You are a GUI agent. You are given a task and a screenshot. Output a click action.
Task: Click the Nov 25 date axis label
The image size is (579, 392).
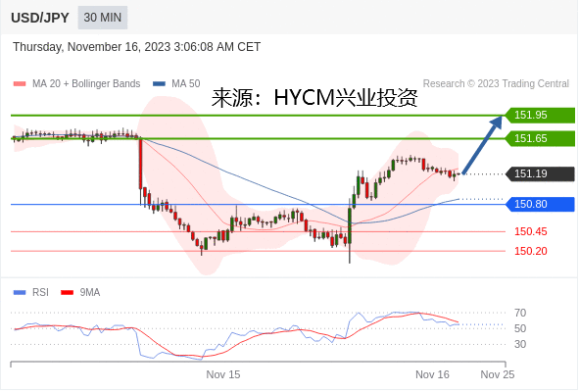click(498, 374)
